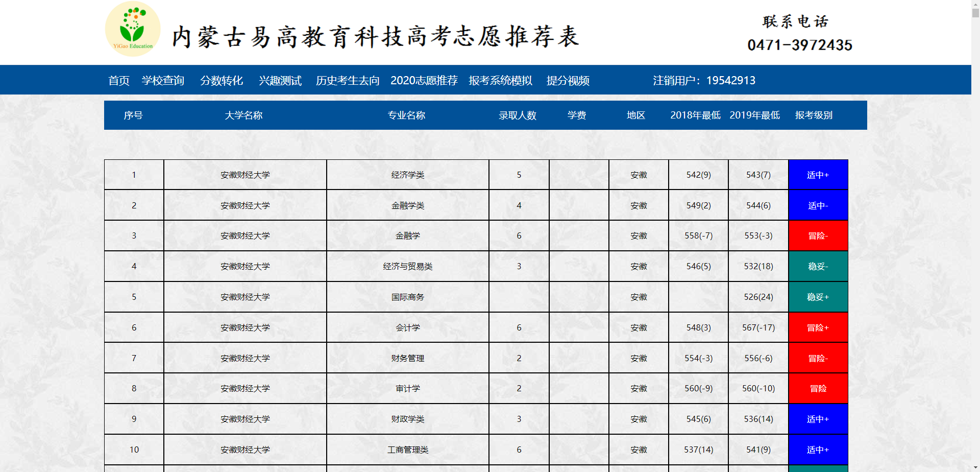Image resolution: width=980 pixels, height=472 pixels.
Task: Click the 554(-3) score cell
Action: tap(698, 358)
